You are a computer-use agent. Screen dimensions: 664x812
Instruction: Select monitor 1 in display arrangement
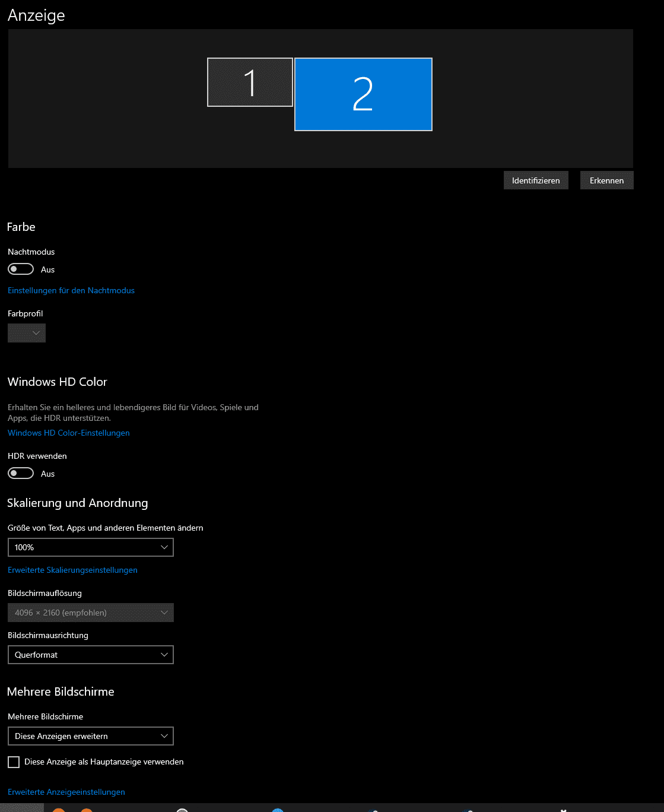tap(250, 83)
